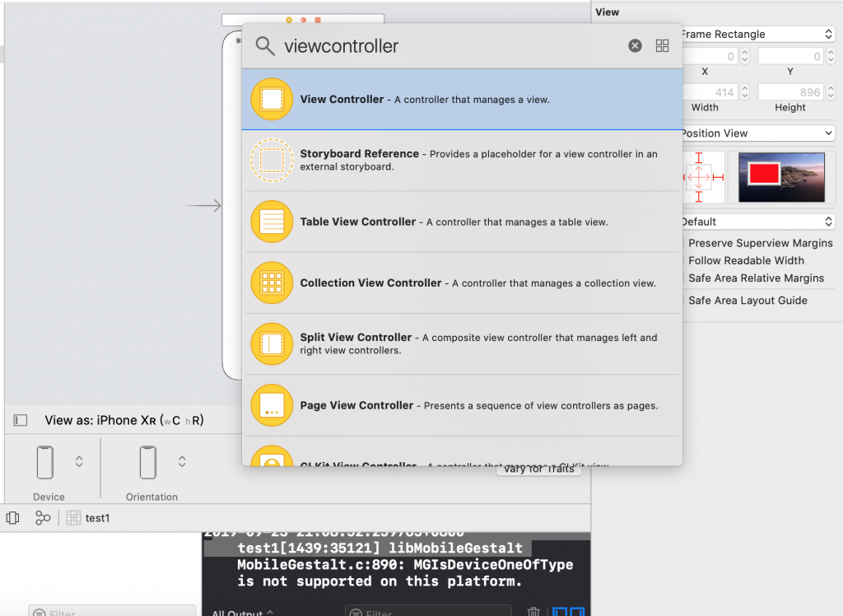Increment the X value stepper
843x616 pixels.
744,52
